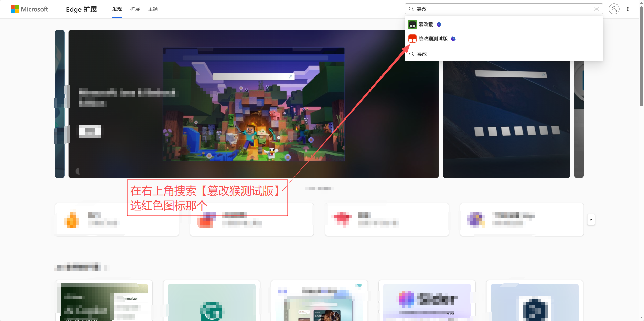Click the magnifier beside the 篡改 suggestion
The image size is (644, 321).
point(412,54)
